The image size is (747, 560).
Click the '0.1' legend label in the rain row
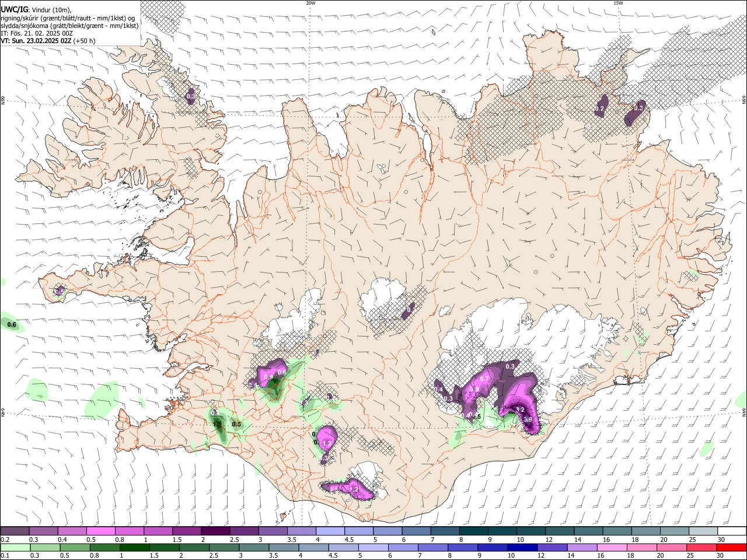(5, 556)
